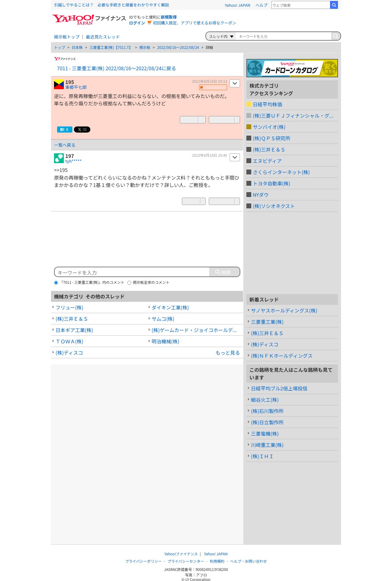
Task: Open さくらインターネット(株) ranking entry
Action: pos(281,172)
